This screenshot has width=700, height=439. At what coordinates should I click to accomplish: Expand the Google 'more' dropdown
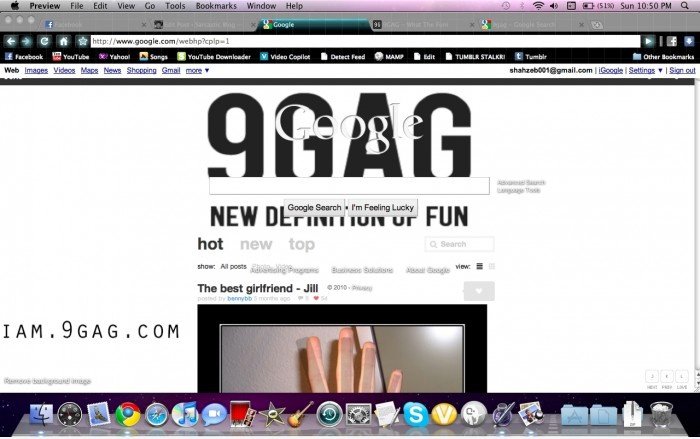click(x=197, y=71)
